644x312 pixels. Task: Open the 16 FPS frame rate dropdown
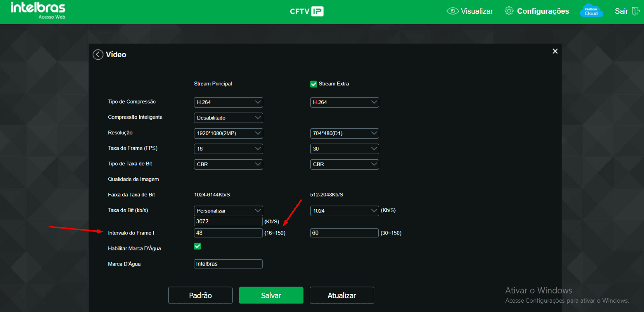point(228,149)
